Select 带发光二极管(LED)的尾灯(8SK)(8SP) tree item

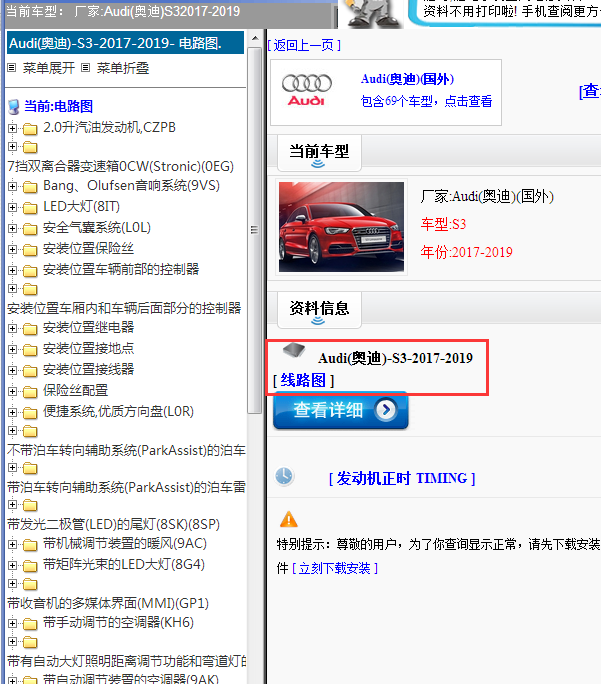(113, 524)
